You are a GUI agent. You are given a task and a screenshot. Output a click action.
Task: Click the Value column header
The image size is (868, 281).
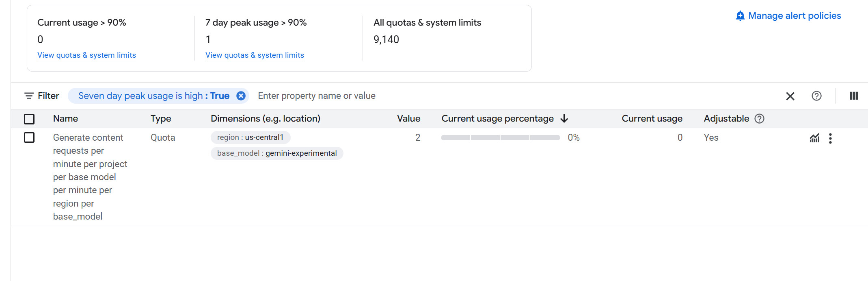pyautogui.click(x=408, y=119)
